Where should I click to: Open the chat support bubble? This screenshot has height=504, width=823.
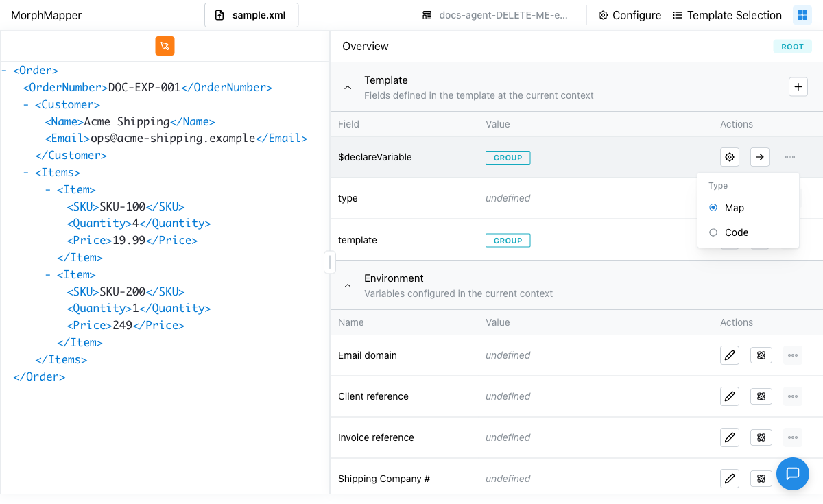(793, 474)
